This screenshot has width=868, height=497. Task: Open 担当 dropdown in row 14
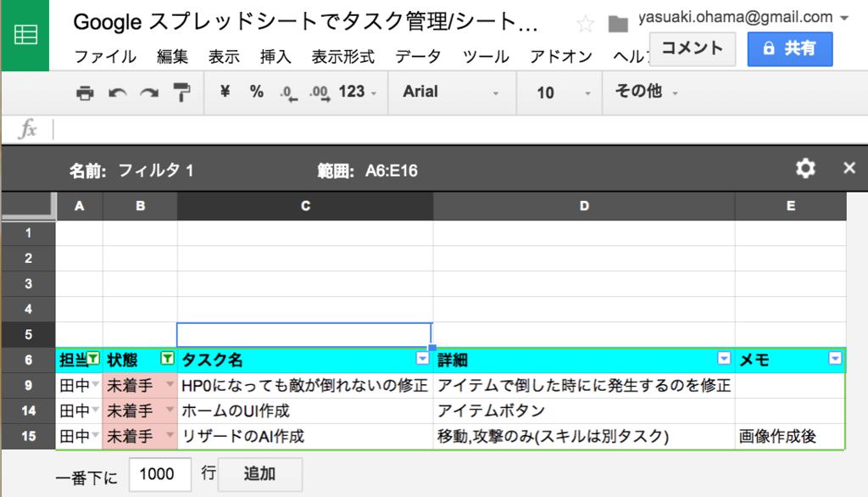point(96,410)
